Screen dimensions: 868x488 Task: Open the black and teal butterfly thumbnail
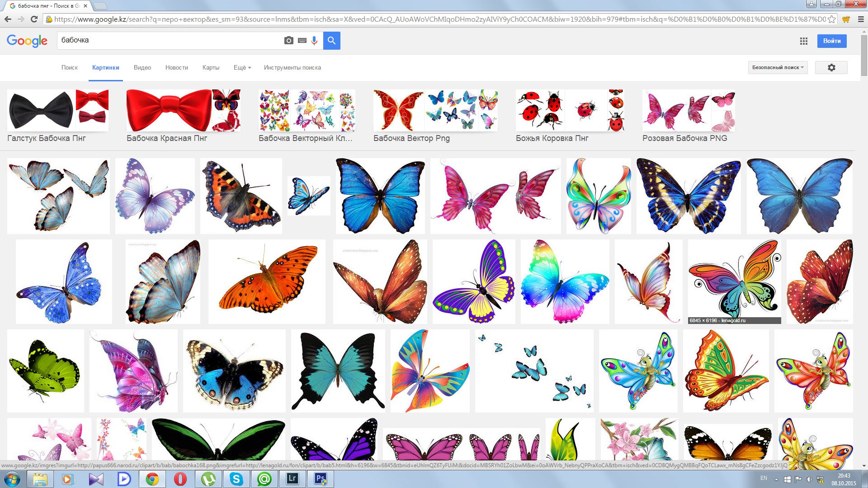[338, 371]
